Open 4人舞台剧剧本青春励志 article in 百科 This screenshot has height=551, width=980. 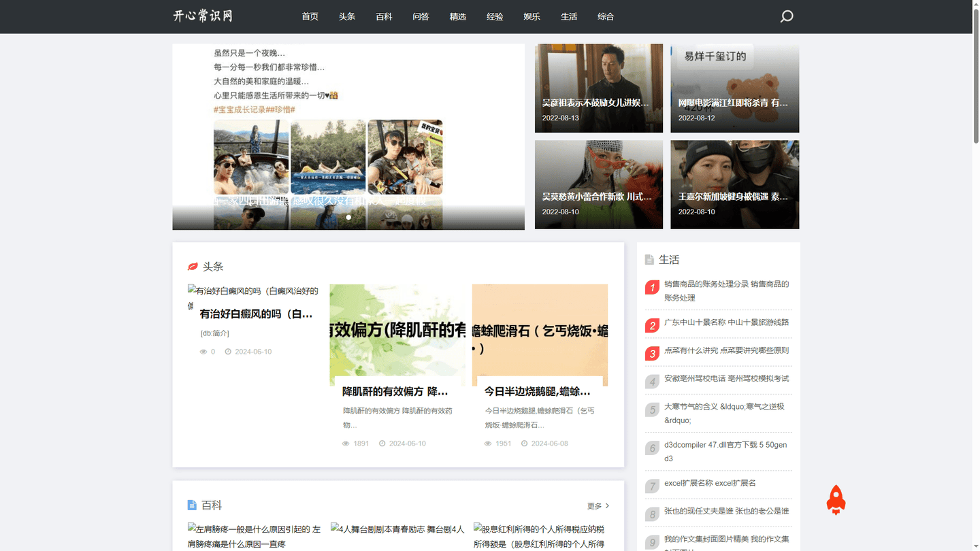click(397, 529)
